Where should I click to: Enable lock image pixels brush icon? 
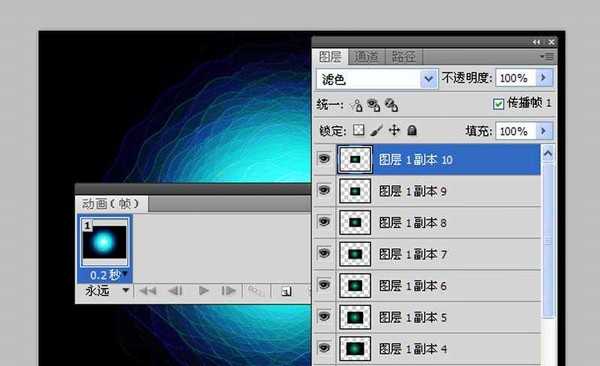[377, 130]
